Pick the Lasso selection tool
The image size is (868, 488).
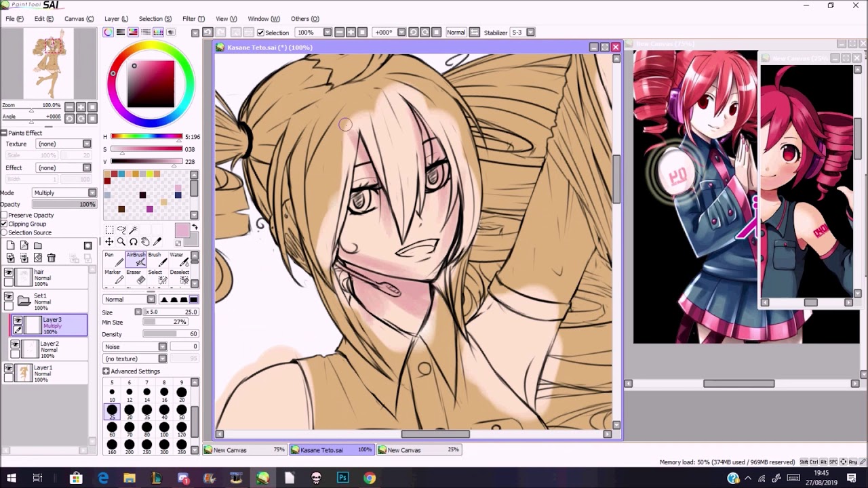tap(121, 230)
